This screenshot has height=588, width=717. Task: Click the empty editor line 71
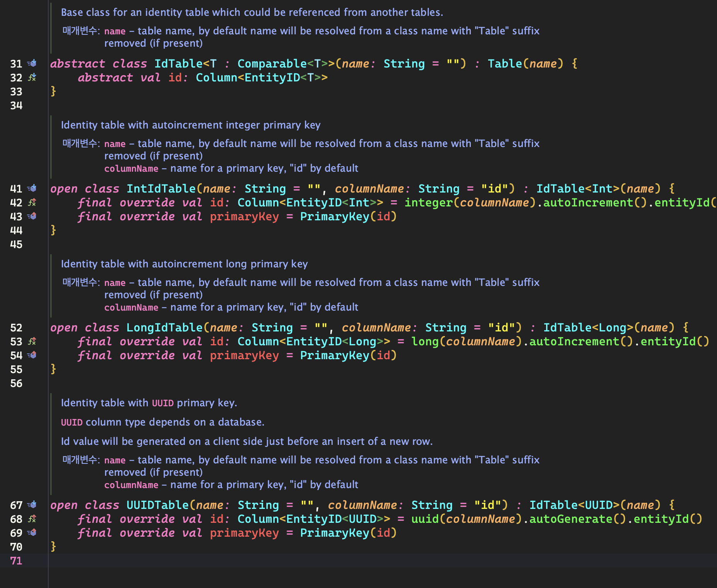click(382, 561)
